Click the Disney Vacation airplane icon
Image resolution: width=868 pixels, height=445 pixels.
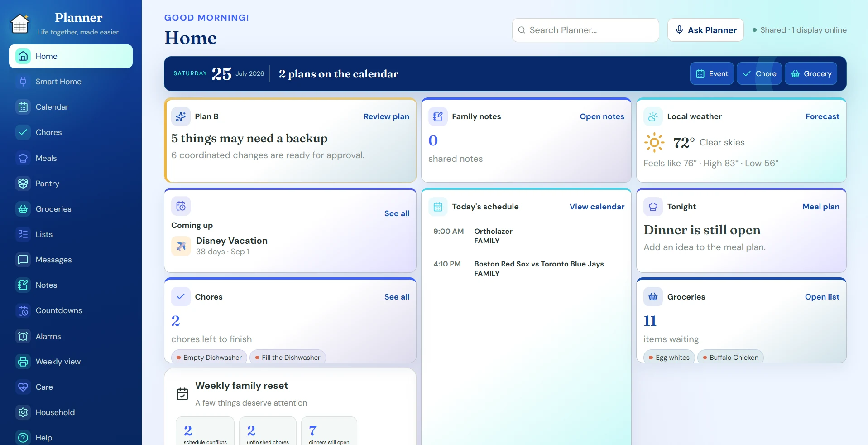[181, 246]
